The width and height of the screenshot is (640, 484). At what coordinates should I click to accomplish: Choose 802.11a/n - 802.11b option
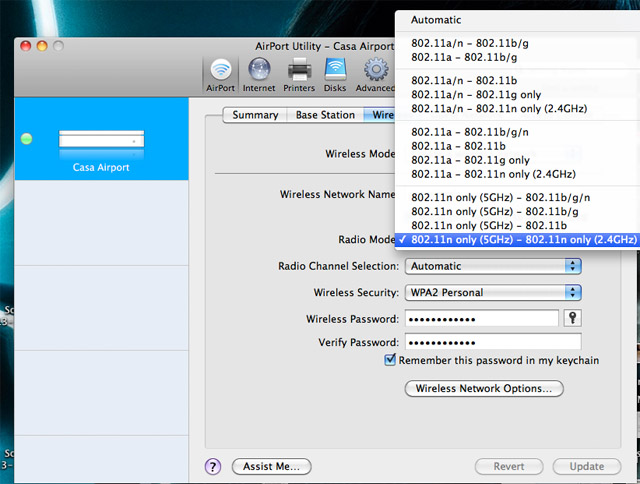[x=518, y=80]
